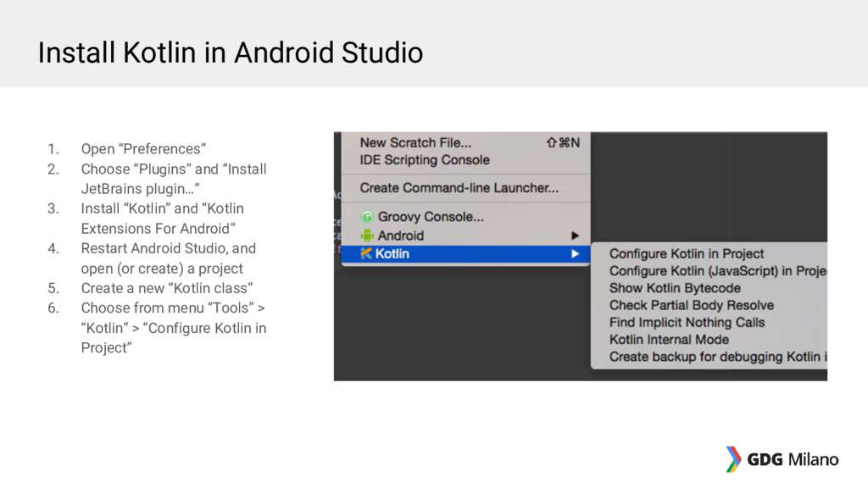This screenshot has height=488, width=868.
Task: Expand the Kotlin submenu arrow
Action: tap(576, 254)
